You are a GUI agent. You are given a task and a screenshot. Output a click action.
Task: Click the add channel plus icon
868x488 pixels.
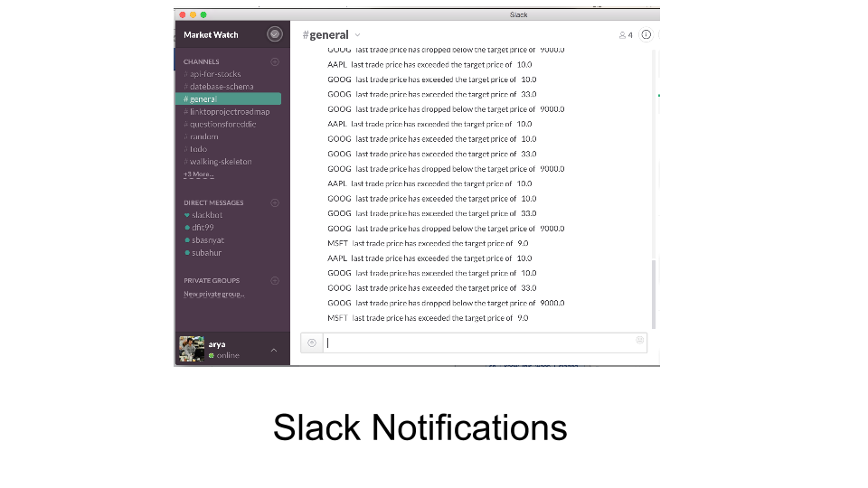point(275,62)
